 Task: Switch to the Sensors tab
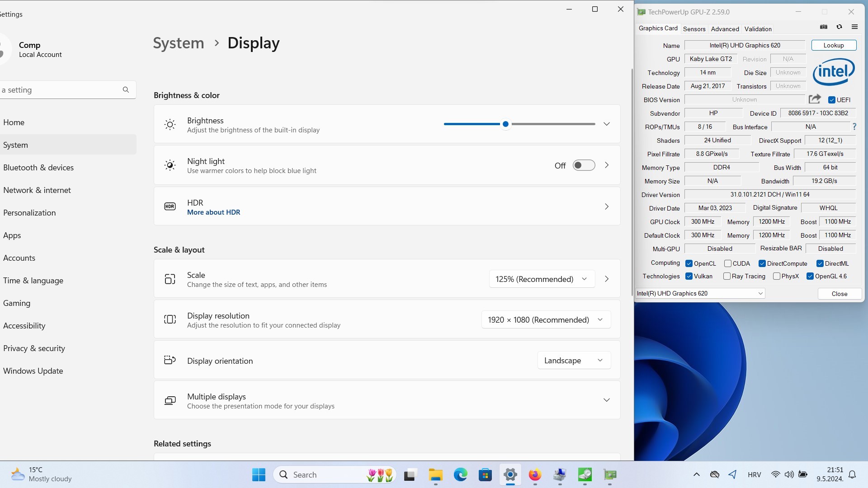pos(694,29)
